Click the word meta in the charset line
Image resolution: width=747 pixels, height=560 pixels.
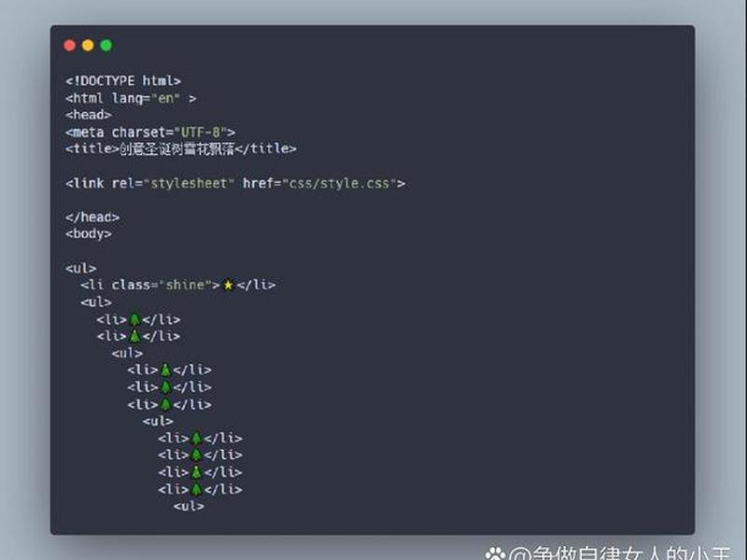pos(88,132)
